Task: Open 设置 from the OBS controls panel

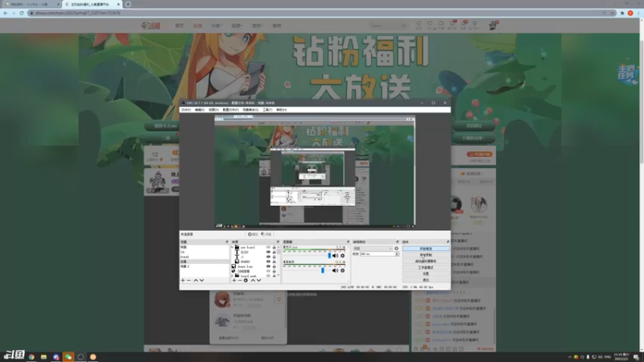Action: tap(426, 274)
